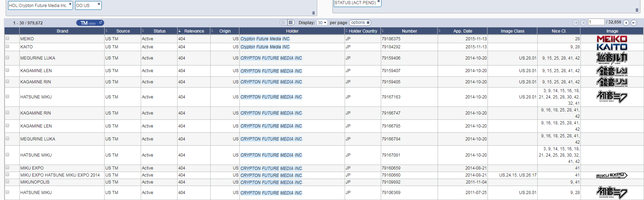The image size is (644, 200).
Task: Open the TMview external link button
Action: [90, 23]
